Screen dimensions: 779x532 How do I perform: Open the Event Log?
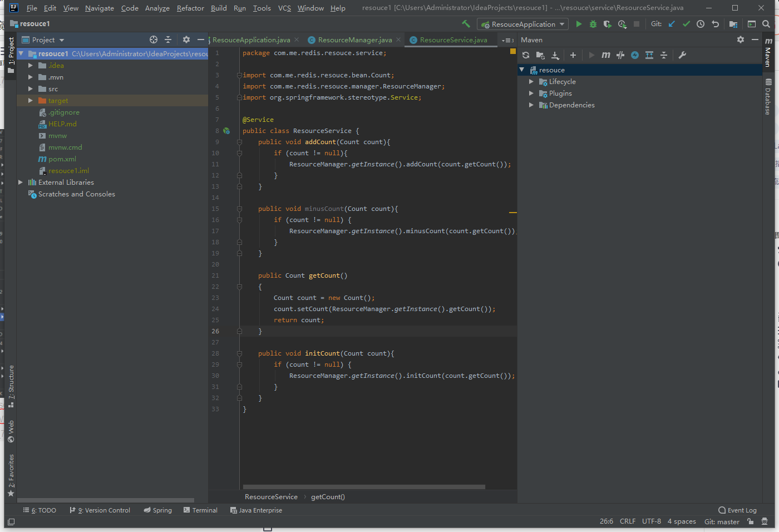click(737, 510)
